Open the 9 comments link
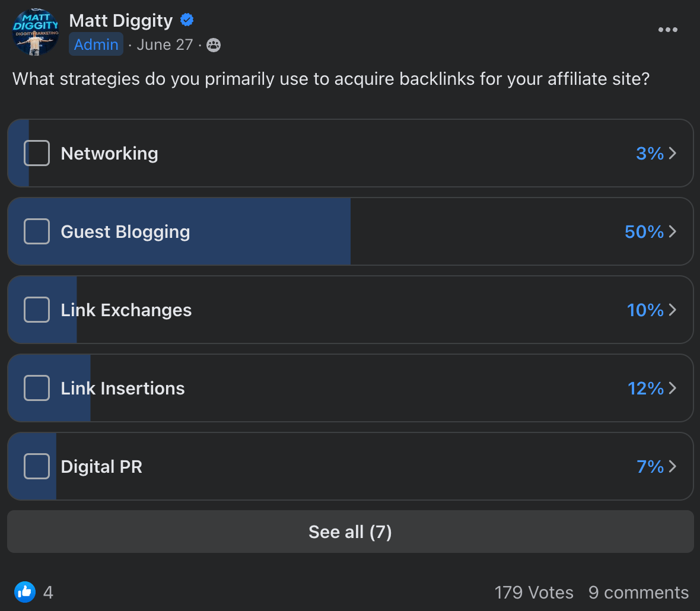The height and width of the screenshot is (611, 700). (638, 591)
